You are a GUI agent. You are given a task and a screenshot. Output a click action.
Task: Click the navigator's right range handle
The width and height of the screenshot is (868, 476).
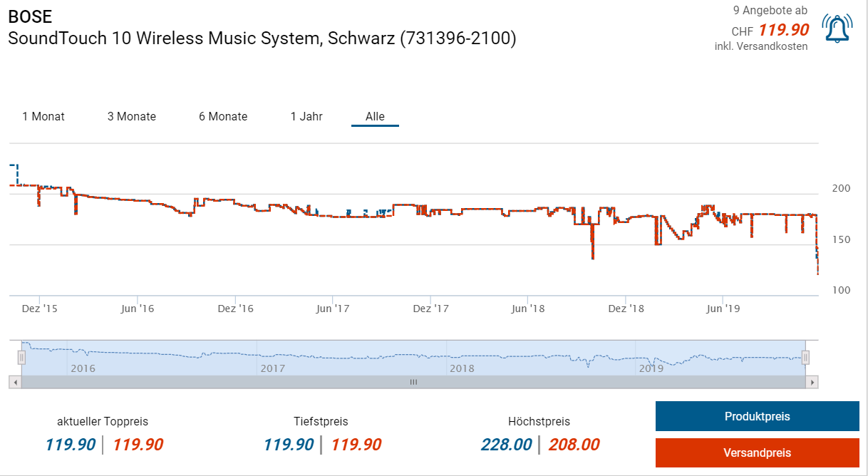point(806,358)
